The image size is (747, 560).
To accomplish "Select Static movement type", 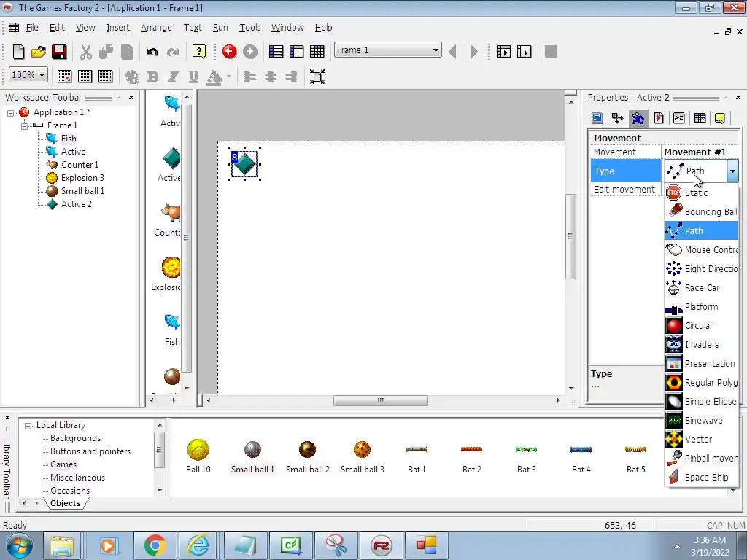I will tap(701, 192).
